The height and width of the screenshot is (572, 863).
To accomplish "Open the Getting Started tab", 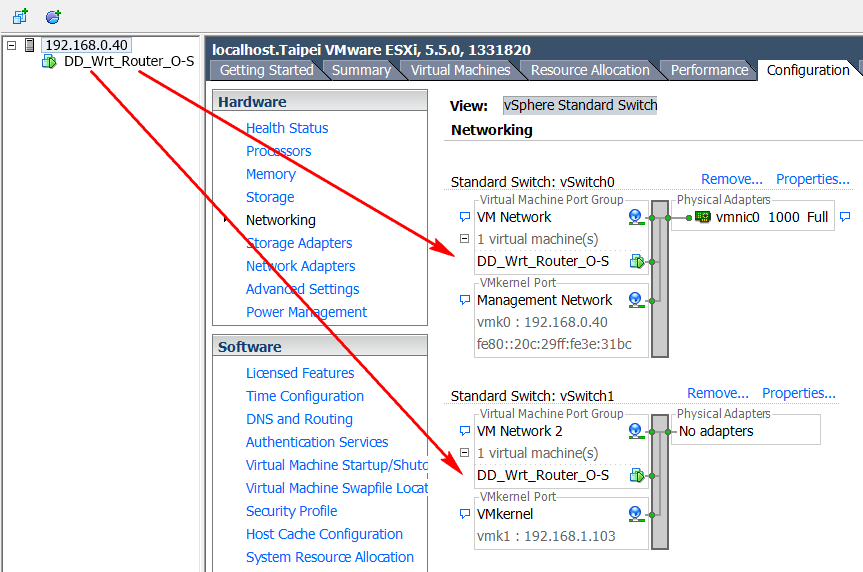I will click(x=266, y=70).
